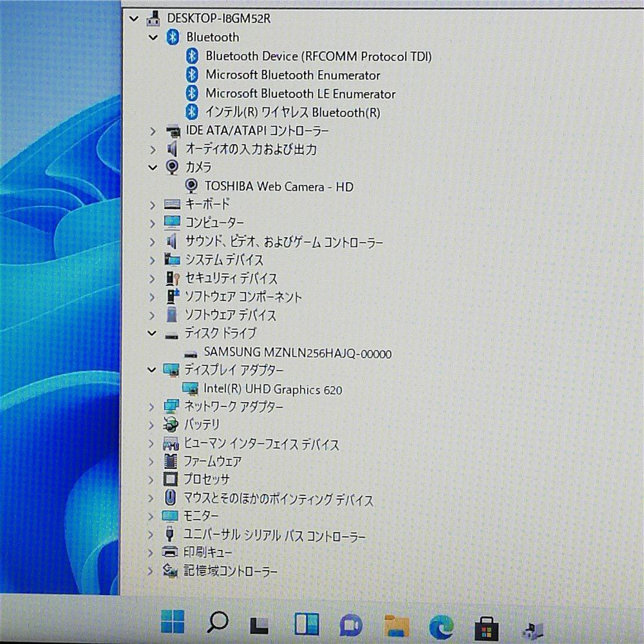Collapse the Bluetooth category

coord(153,37)
